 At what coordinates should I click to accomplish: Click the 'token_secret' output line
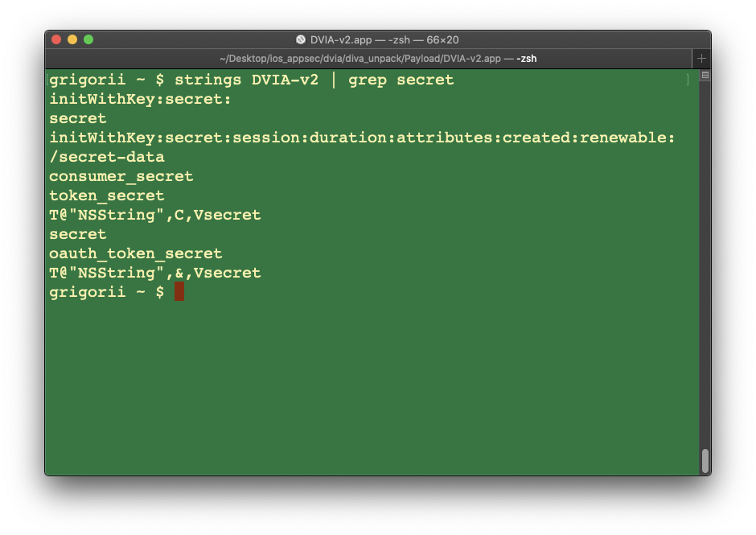107,195
